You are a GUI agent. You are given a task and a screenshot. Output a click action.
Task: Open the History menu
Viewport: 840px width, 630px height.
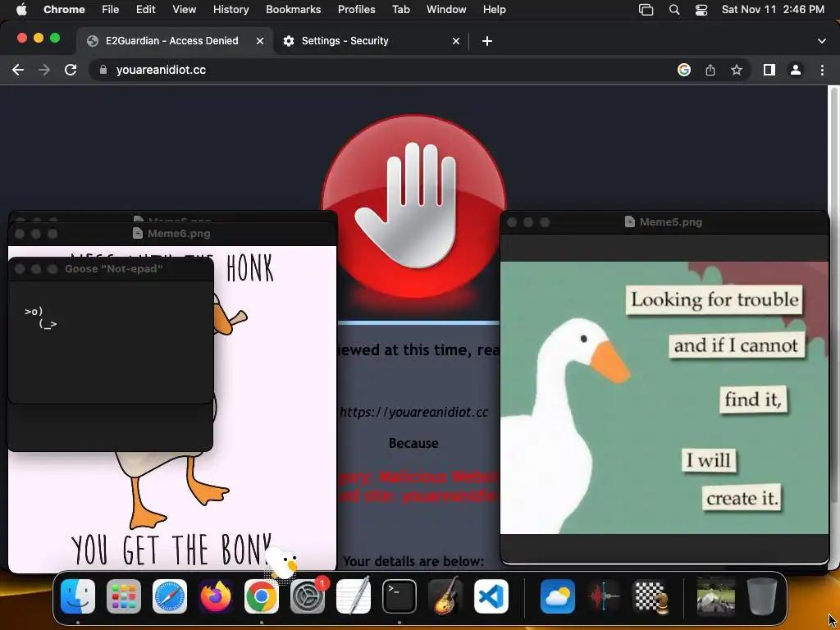[x=231, y=10]
